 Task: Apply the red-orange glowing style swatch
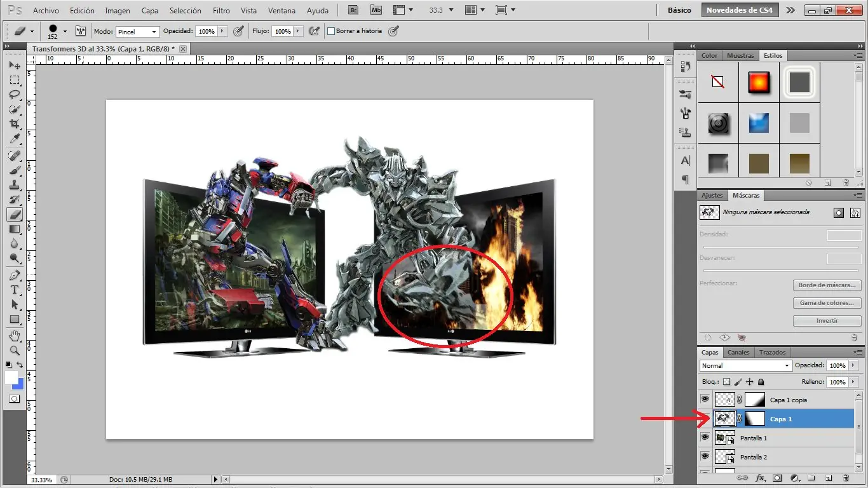pyautogui.click(x=759, y=82)
